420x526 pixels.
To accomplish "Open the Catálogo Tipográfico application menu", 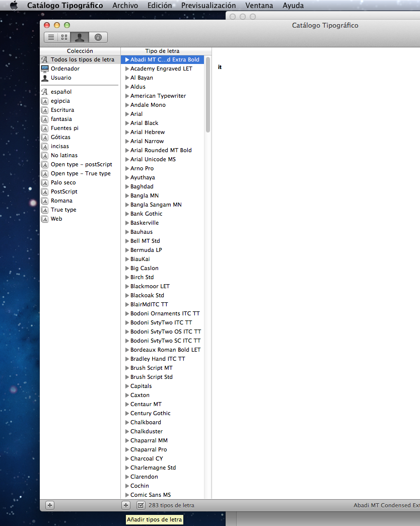I will click(x=65, y=6).
